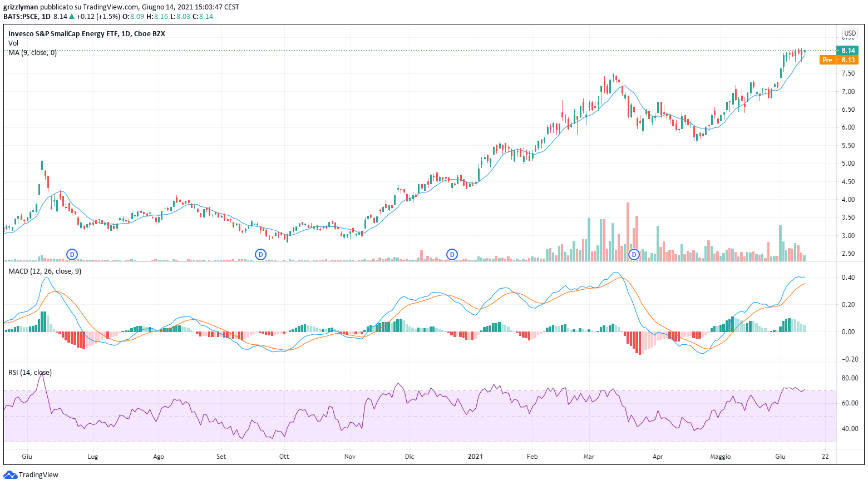The image size is (868, 485).
Task: Click the RSI (14, close) label
Action: pyautogui.click(x=30, y=372)
